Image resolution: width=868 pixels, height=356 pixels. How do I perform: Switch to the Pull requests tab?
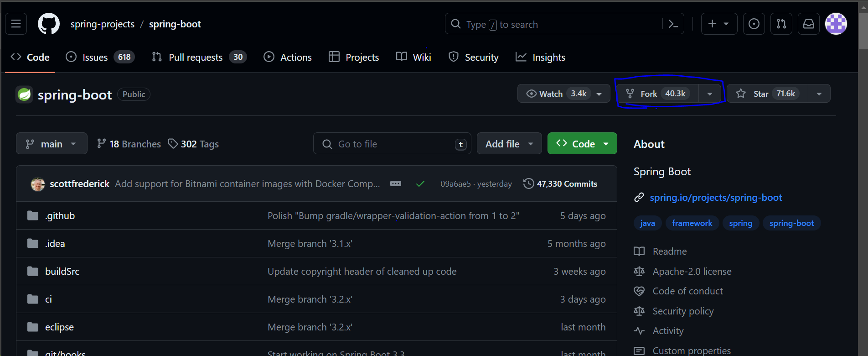click(199, 57)
